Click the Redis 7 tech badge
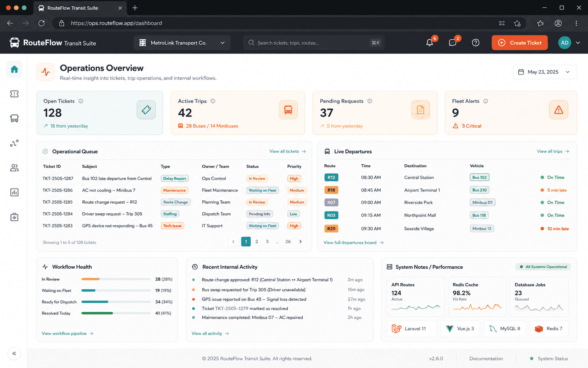Viewport: 588px width, 368px height. click(x=549, y=329)
